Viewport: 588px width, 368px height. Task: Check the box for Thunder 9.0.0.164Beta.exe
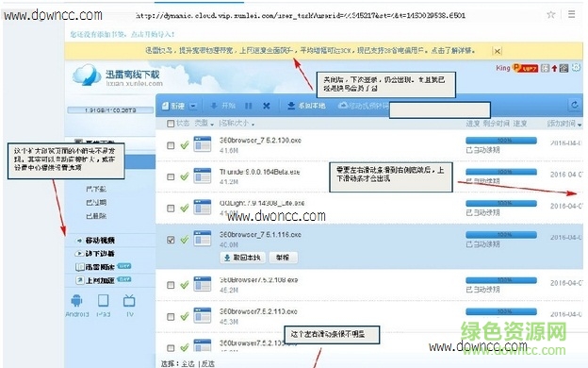pos(171,176)
